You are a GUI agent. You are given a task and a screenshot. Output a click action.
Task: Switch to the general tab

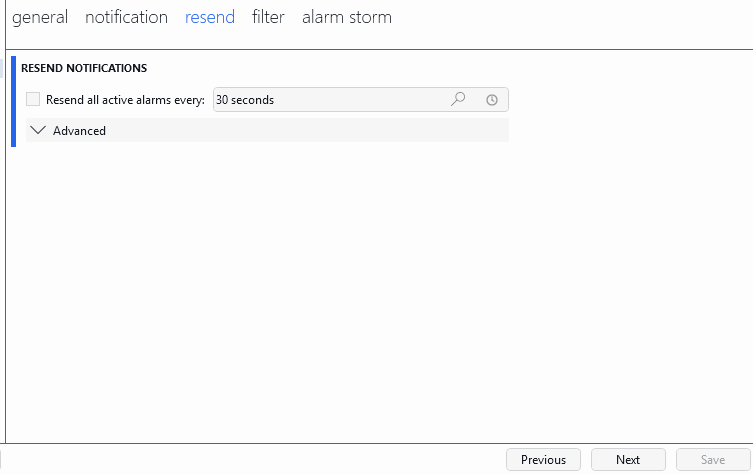pos(40,17)
